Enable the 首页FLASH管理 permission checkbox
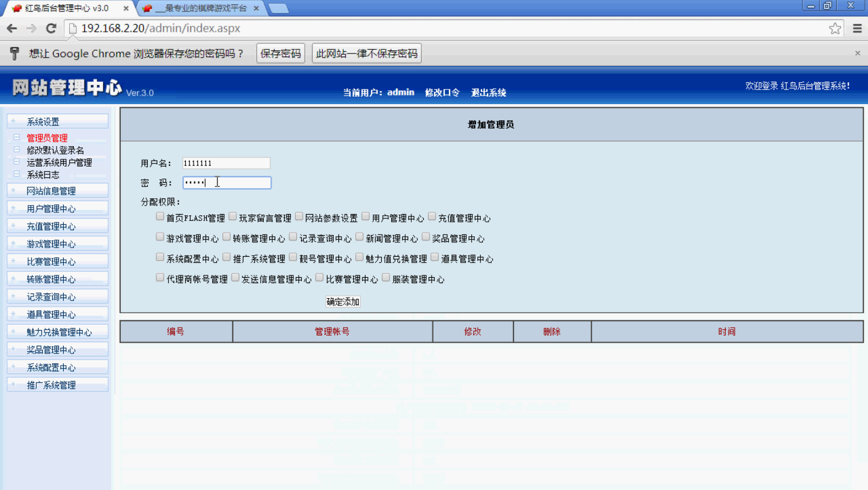Image resolution: width=868 pixels, height=490 pixels. tap(160, 216)
